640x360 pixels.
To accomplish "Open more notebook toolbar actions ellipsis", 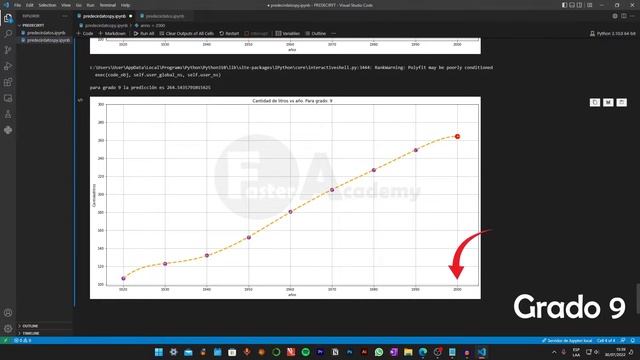I will [333, 33].
